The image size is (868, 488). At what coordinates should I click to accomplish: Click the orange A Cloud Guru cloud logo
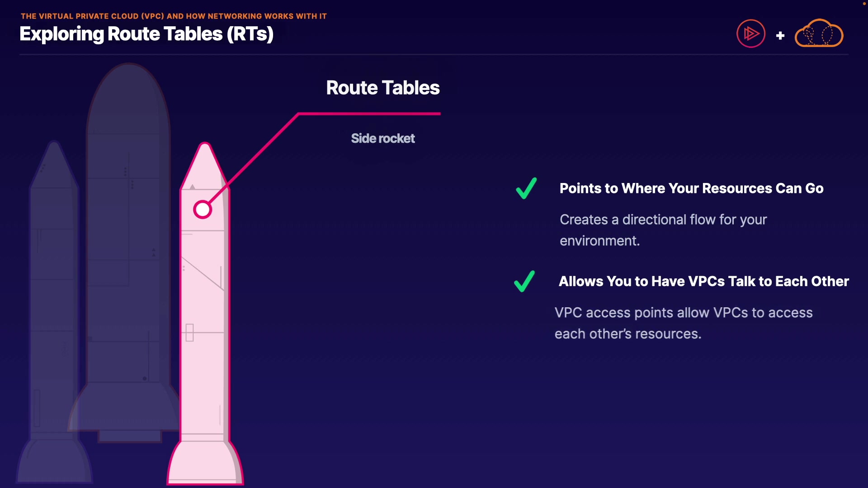[819, 33]
